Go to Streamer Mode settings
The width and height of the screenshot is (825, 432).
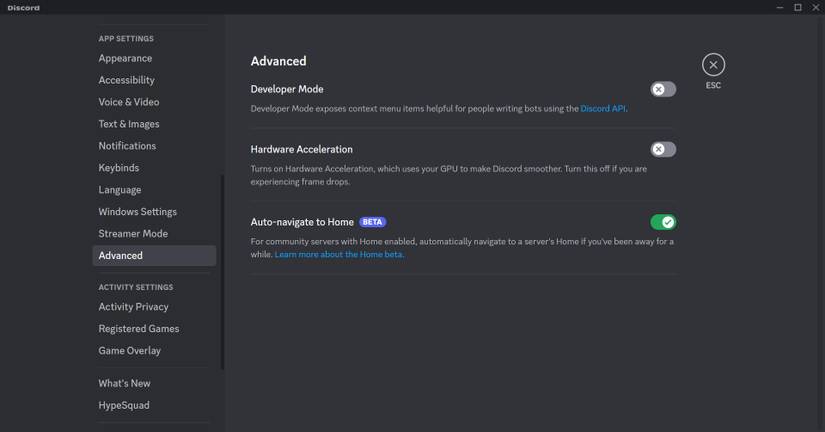coord(133,234)
